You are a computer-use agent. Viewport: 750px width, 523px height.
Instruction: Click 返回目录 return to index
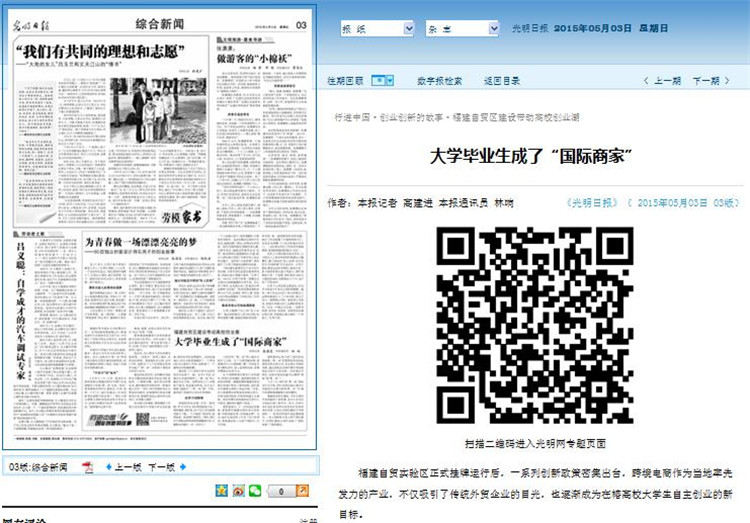(x=502, y=81)
